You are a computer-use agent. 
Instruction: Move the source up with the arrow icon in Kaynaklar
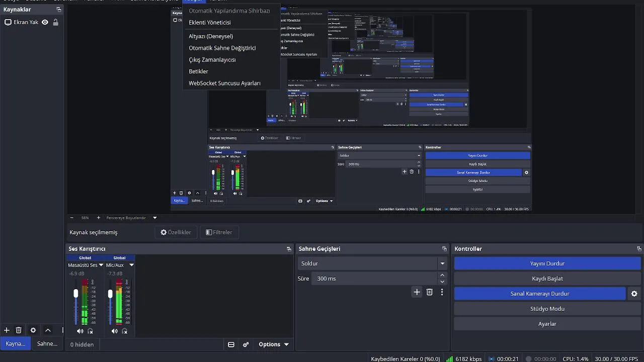pyautogui.click(x=48, y=330)
